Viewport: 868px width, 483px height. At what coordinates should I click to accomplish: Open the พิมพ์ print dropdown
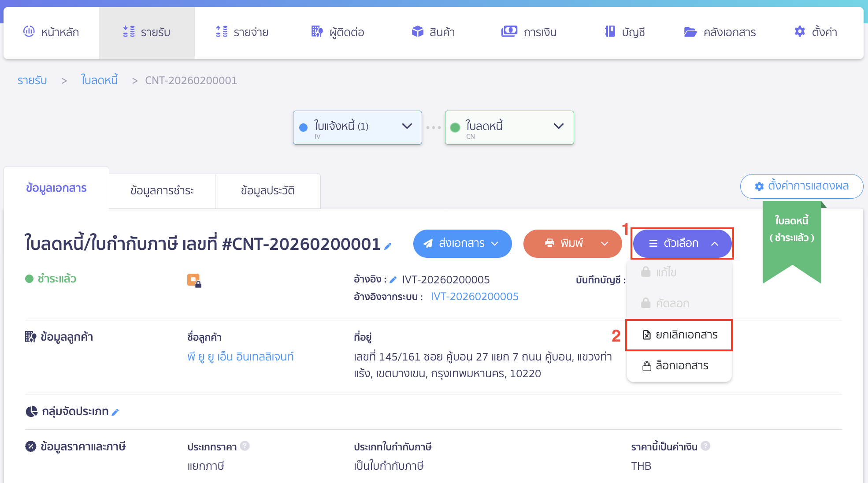[605, 243]
